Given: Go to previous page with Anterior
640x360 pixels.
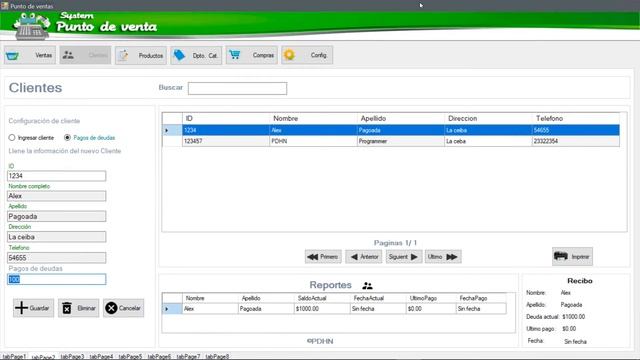Looking at the screenshot, I should pyautogui.click(x=364, y=257).
